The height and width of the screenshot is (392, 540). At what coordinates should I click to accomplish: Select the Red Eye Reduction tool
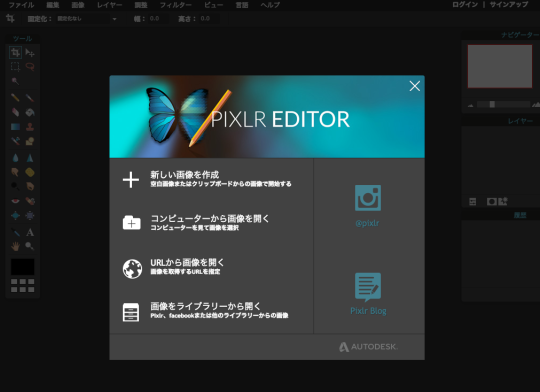tap(15, 200)
